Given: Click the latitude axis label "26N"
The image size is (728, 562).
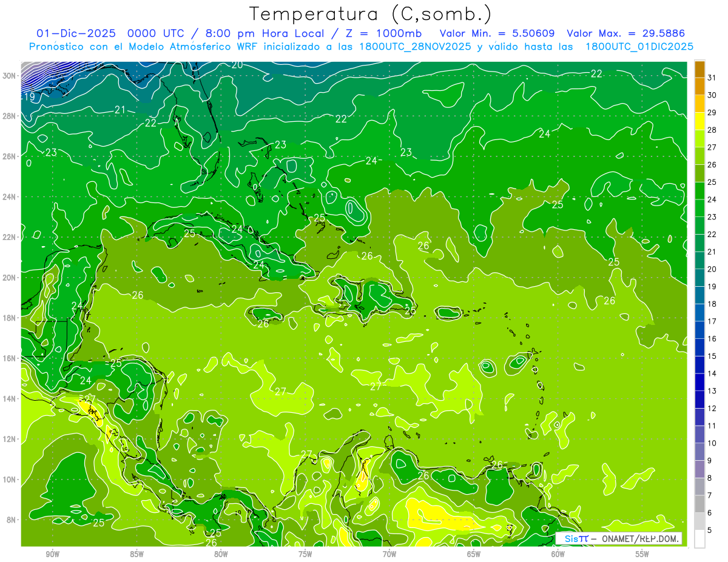Looking at the screenshot, I should (10, 156).
